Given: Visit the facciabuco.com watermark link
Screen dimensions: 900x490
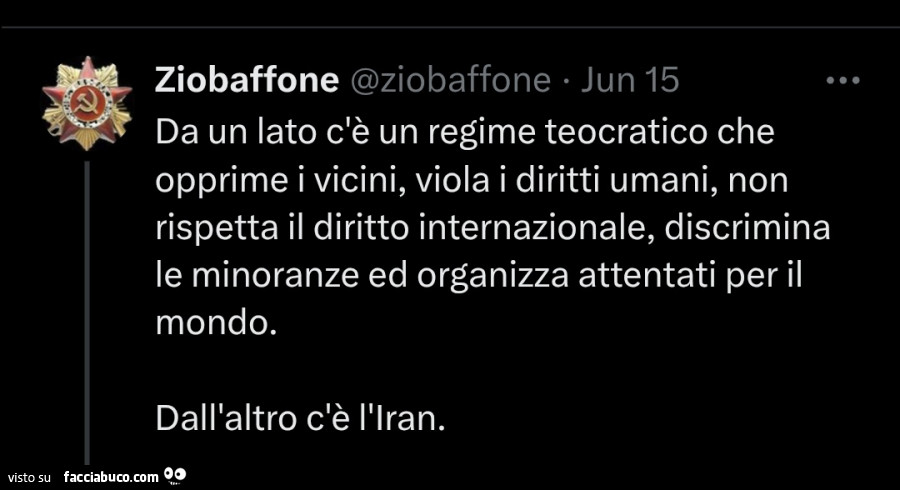Looking at the screenshot, I should (x=111, y=477).
